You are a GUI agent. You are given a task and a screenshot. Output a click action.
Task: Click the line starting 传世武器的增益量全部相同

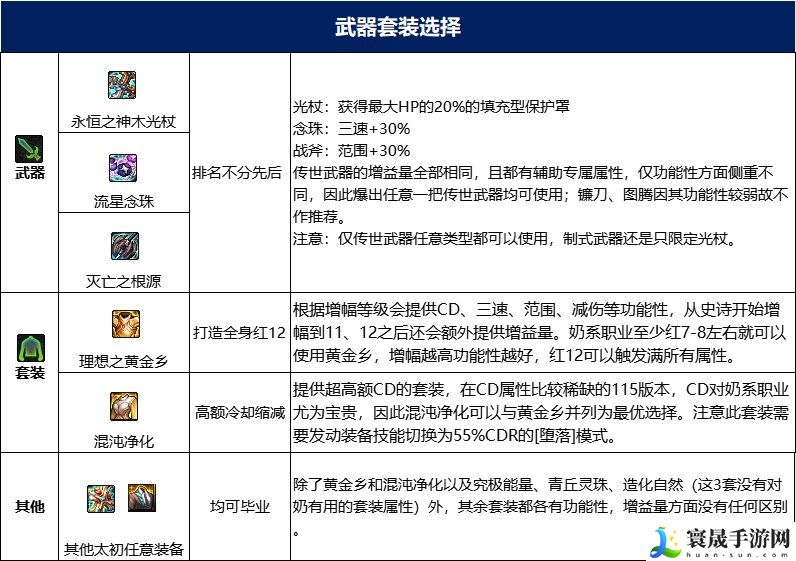coord(533,173)
